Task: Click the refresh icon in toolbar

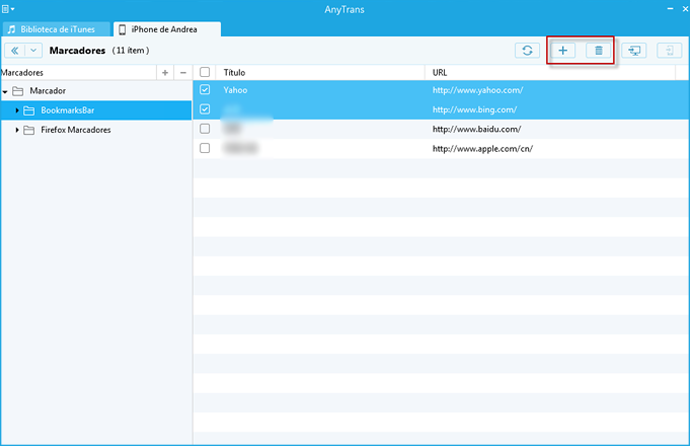Action: coord(527,51)
